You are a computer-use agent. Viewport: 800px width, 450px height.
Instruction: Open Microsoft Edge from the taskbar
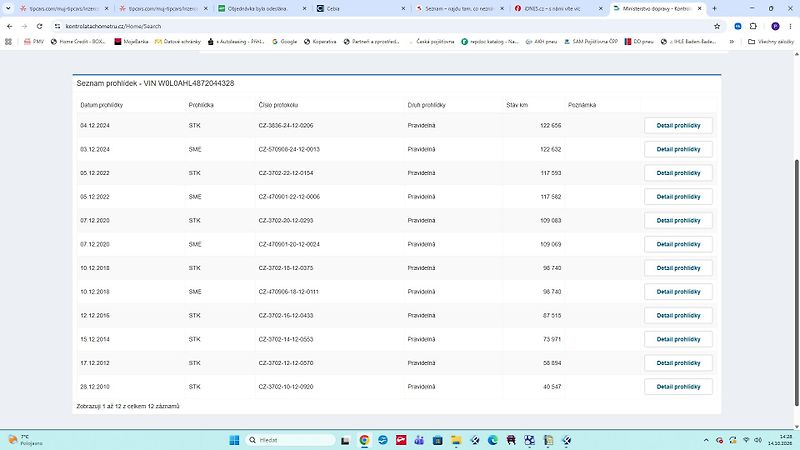pyautogui.click(x=493, y=440)
